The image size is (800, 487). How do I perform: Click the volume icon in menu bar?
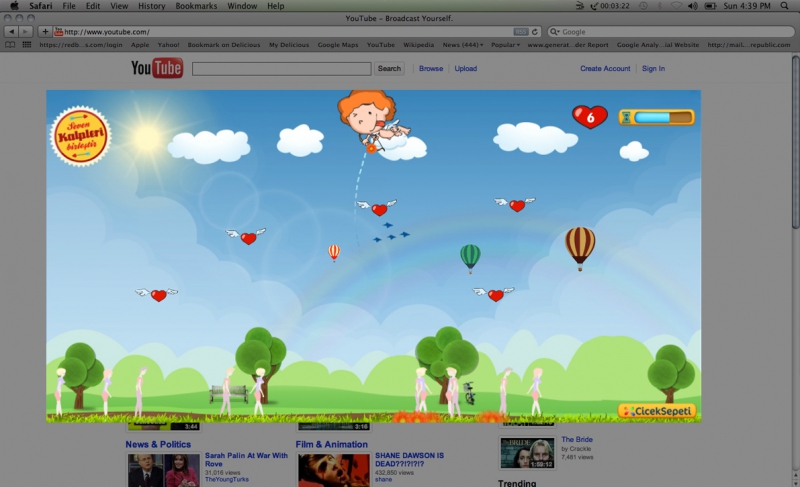pyautogui.click(x=692, y=6)
